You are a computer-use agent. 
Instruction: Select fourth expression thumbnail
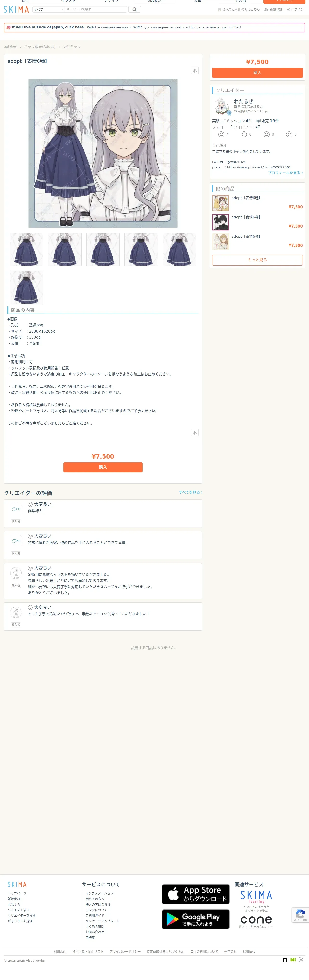point(141,249)
